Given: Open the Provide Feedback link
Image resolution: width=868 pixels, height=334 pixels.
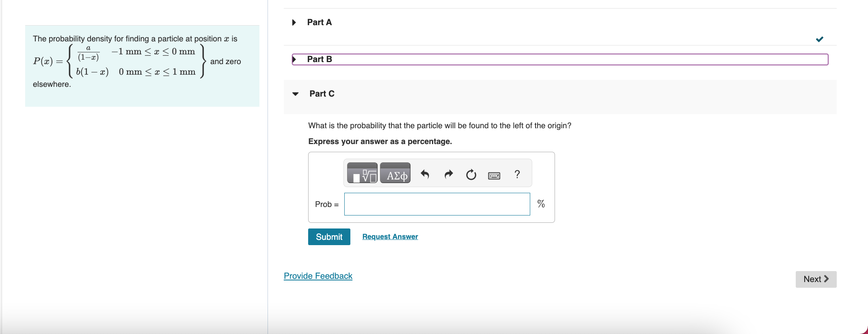Looking at the screenshot, I should point(318,276).
